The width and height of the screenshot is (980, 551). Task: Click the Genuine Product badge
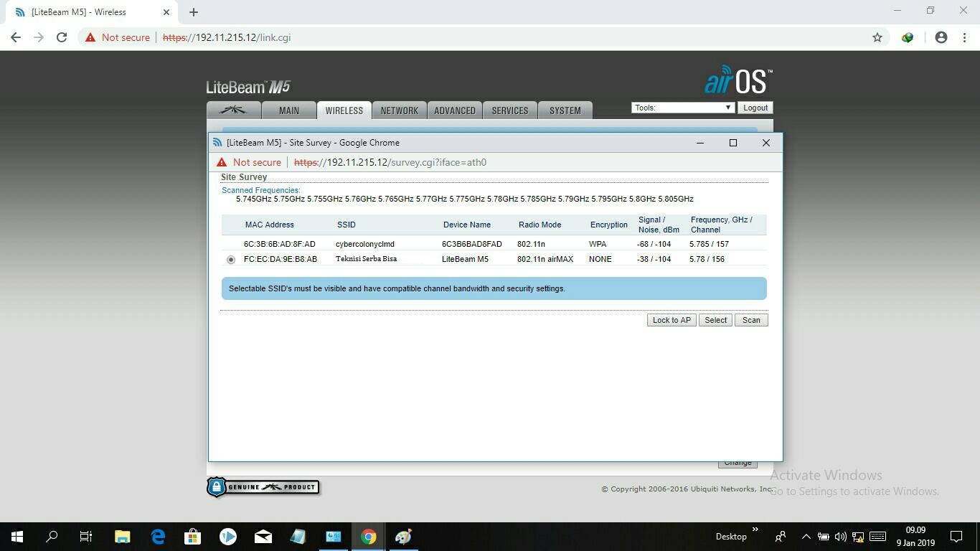click(x=263, y=486)
